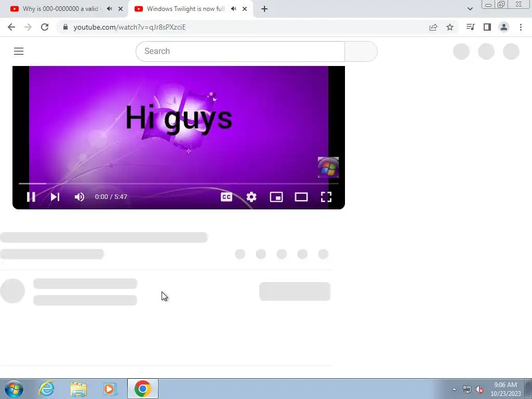The image size is (532, 399).
Task: Open the network status tray icon
Action: click(x=467, y=389)
